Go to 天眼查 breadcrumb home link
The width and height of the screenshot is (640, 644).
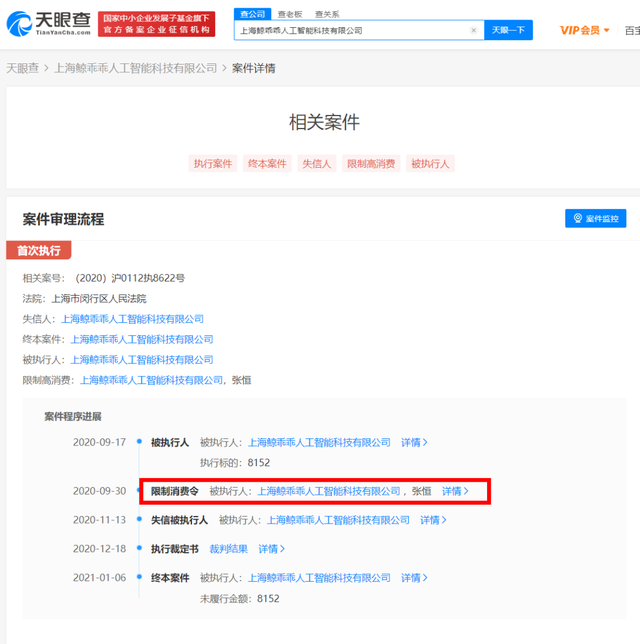pyautogui.click(x=23, y=68)
